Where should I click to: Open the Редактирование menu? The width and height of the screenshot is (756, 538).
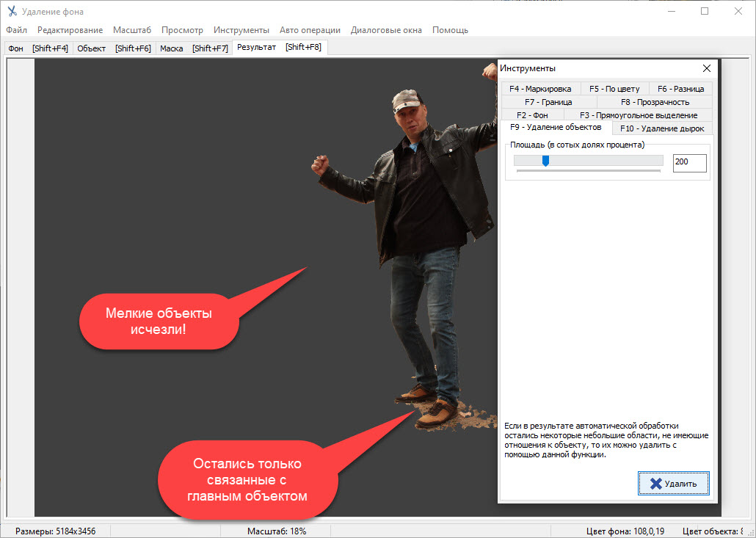(x=70, y=30)
